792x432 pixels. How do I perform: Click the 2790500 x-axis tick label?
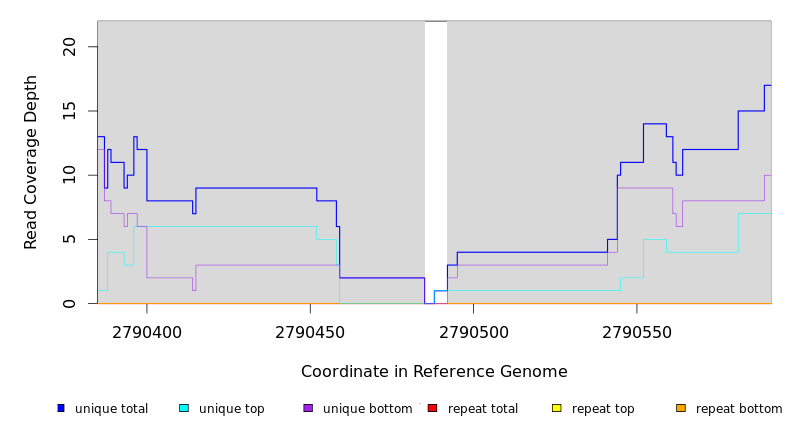pos(473,331)
